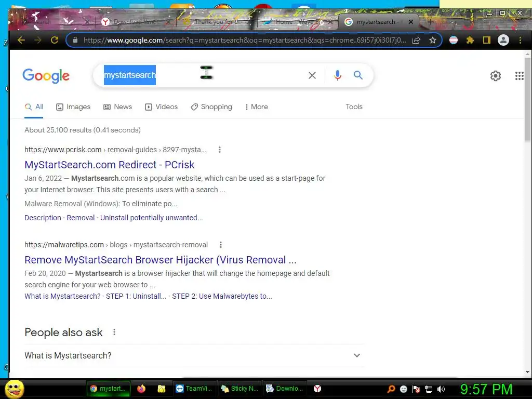This screenshot has height=399, width=532.
Task: Click inside the Google search field
Action: pyautogui.click(x=204, y=75)
